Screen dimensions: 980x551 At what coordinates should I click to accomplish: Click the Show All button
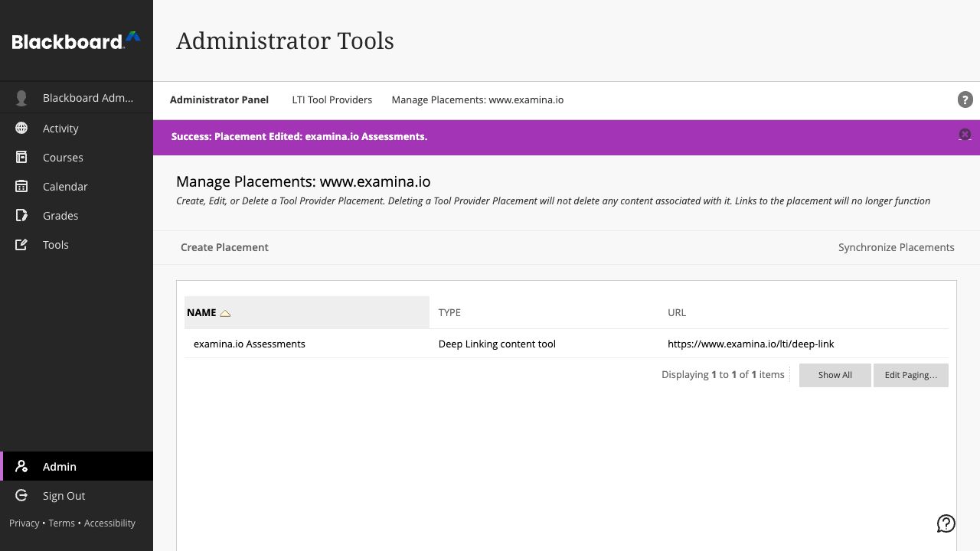835,375
